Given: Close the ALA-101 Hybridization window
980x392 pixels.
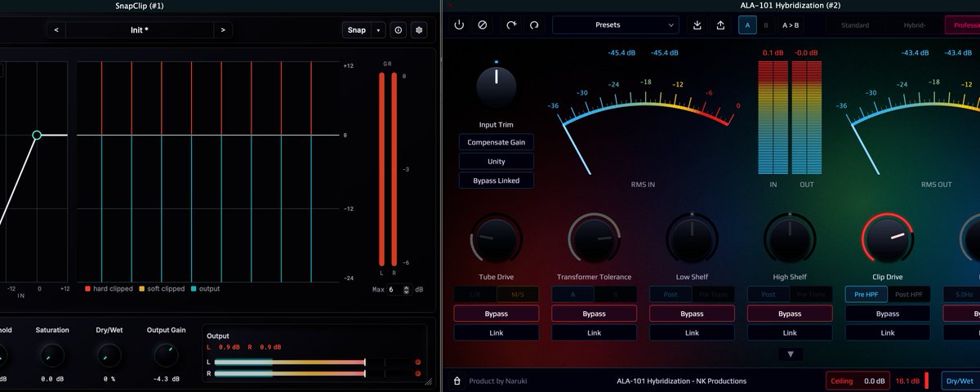Looking at the screenshot, I should (x=450, y=6).
